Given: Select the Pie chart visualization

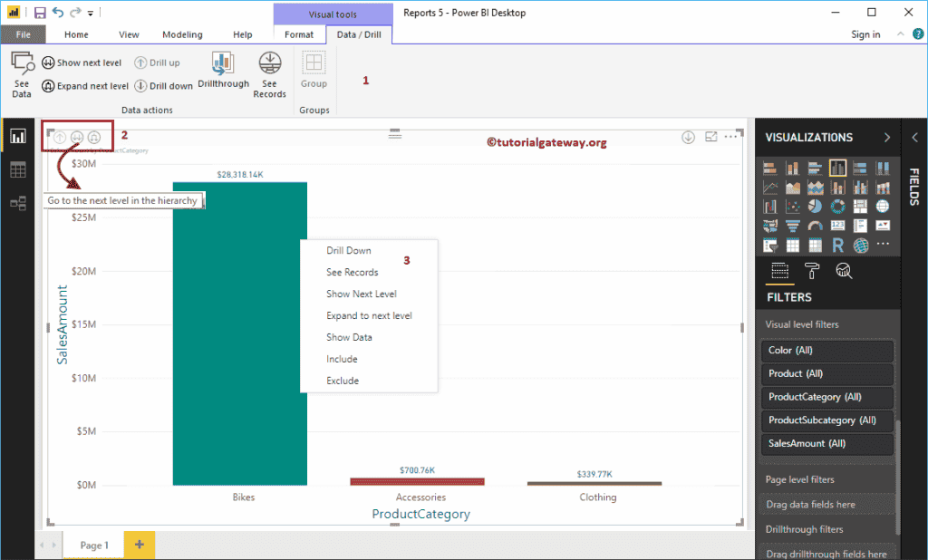Looking at the screenshot, I should click(x=815, y=206).
